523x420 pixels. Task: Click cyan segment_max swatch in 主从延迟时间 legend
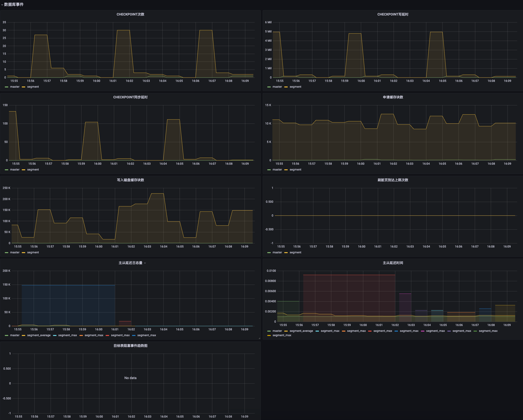click(317, 331)
